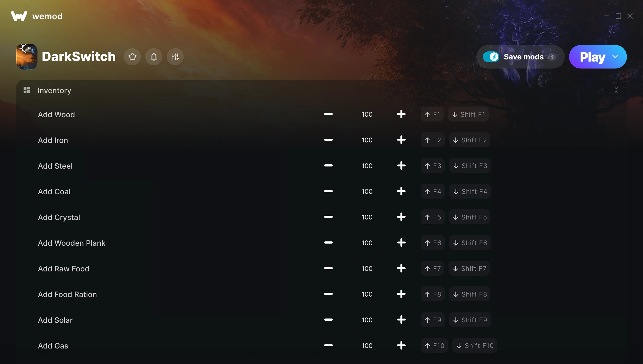Change the Shift F5 hotkey for Crystal
This screenshot has height=364, width=643.
(470, 217)
